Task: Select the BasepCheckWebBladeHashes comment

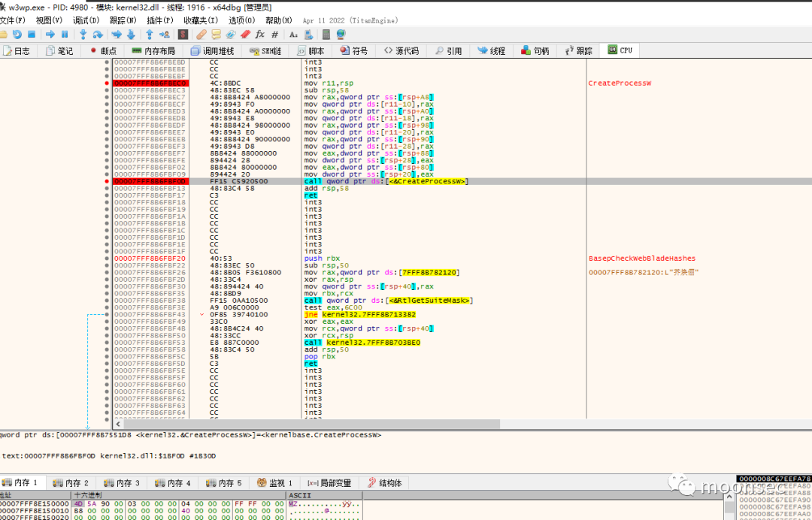Action: pyautogui.click(x=642, y=258)
